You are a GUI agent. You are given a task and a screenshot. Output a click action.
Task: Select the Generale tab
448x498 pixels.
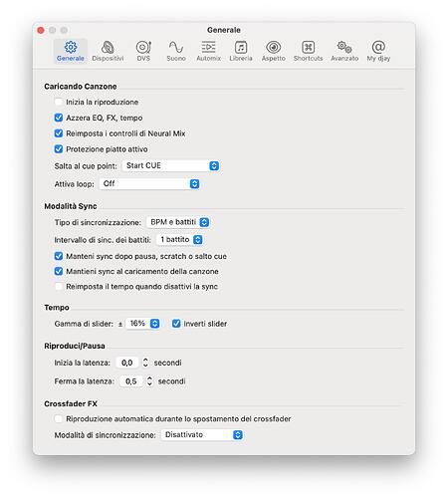[x=71, y=51]
